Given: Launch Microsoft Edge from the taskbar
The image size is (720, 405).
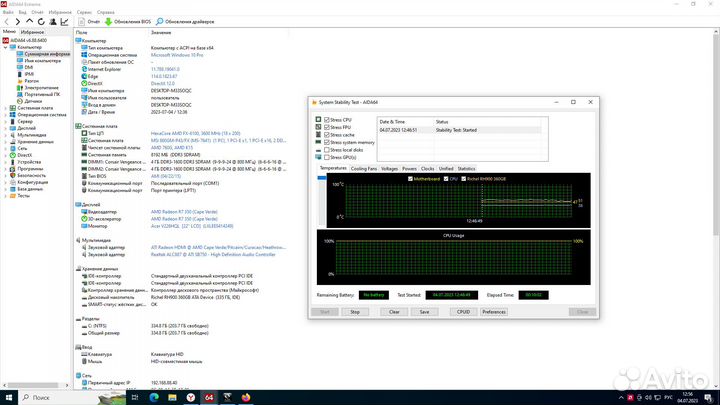Looking at the screenshot, I should [x=154, y=398].
